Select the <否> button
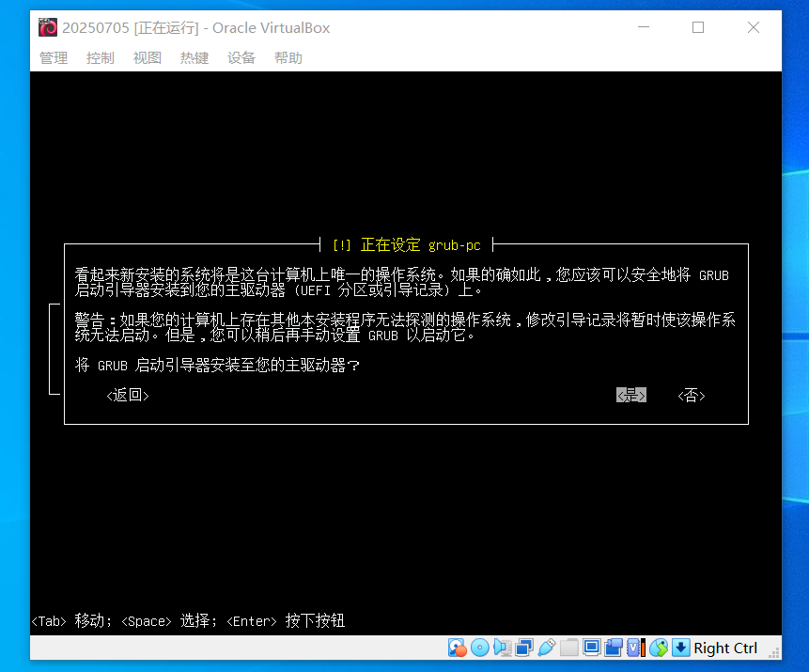Viewport: 809px width, 672px height. point(691,395)
